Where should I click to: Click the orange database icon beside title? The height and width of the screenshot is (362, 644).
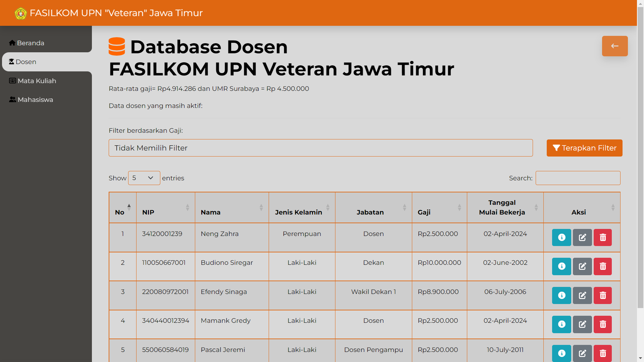pos(117,47)
